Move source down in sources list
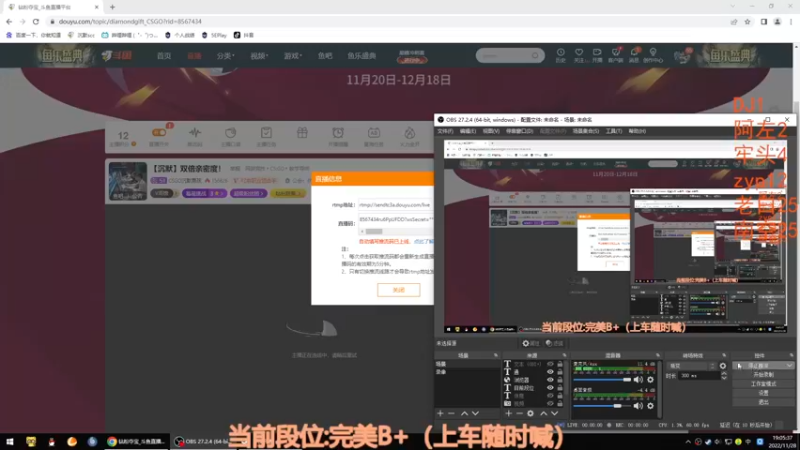800x450 pixels. (x=555, y=413)
